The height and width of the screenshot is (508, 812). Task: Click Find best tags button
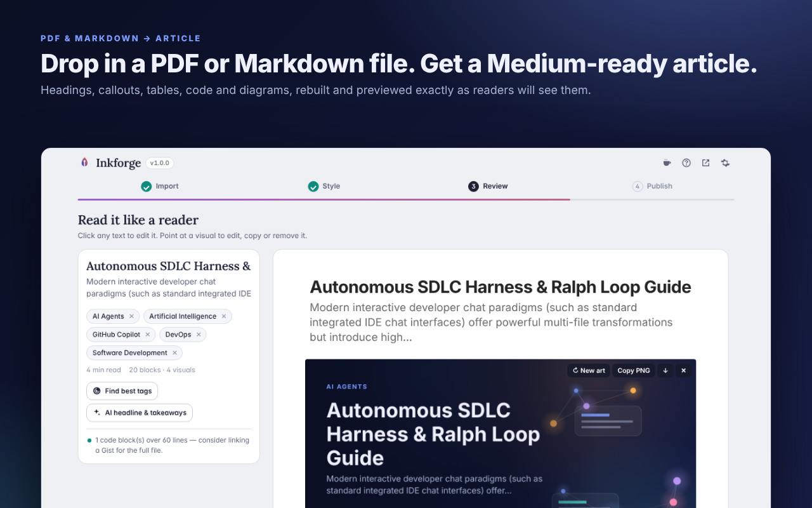(x=122, y=391)
